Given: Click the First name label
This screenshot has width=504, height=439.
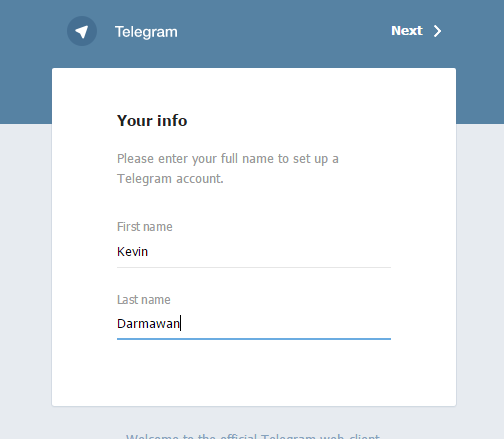Looking at the screenshot, I should [145, 227].
